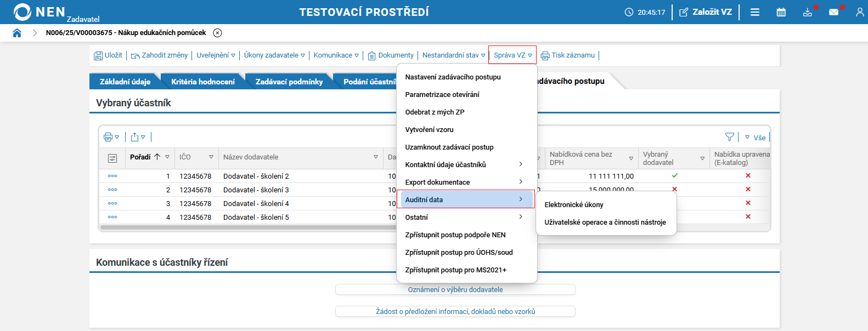Click the Oznámení o výběru dodavatele link
The height and width of the screenshot is (331, 868).
(x=455, y=290)
